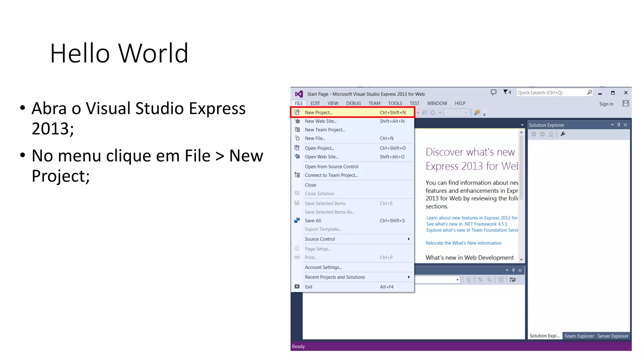Open the dropdown arrow beside the refresh icon
644x362 pixels.
(440, 112)
